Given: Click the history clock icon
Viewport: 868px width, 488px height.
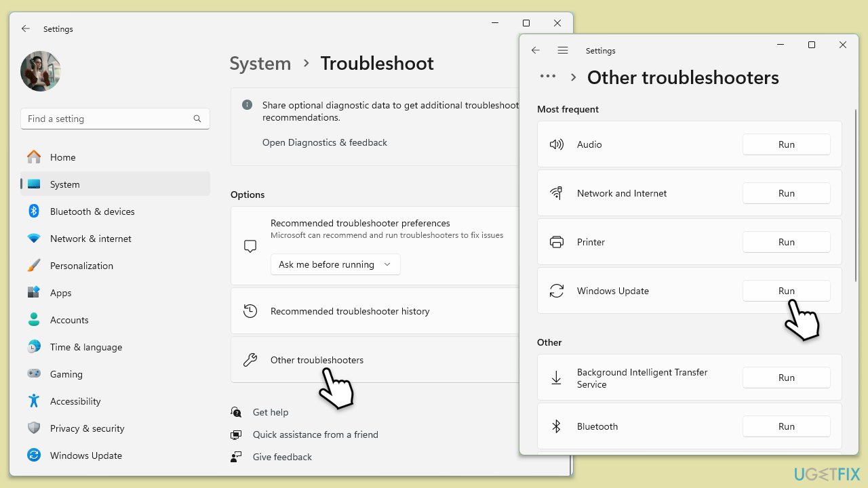Looking at the screenshot, I should (x=250, y=311).
